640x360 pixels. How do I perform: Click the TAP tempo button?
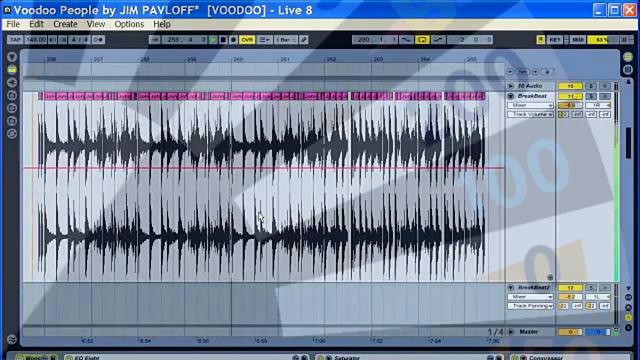tap(15, 40)
